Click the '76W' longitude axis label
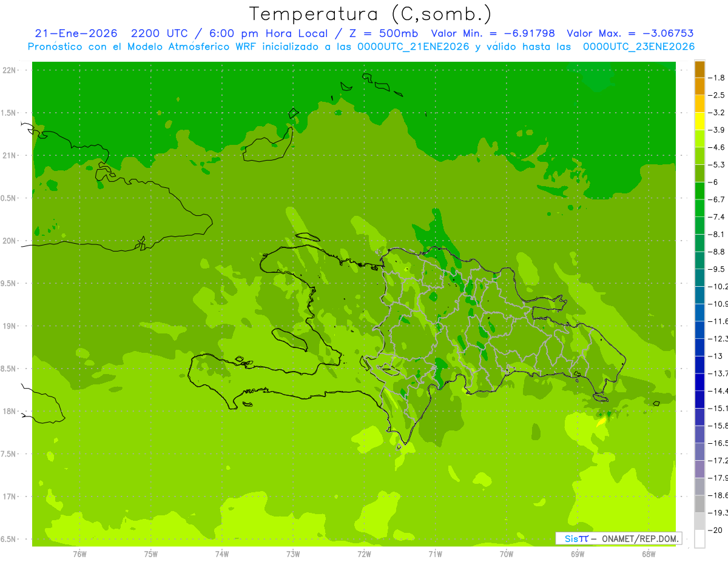The image size is (728, 562). point(79,554)
